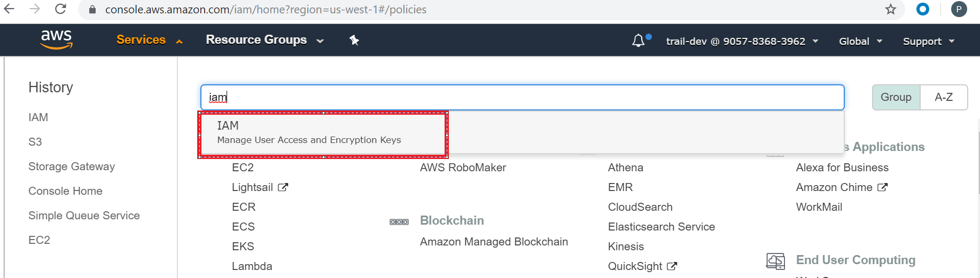This screenshot has height=278, width=980.
Task: Reload the browser page
Action: click(x=60, y=9)
